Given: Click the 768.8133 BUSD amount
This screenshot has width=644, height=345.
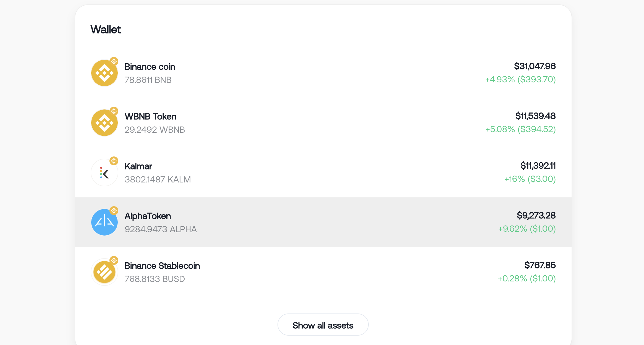Looking at the screenshot, I should [155, 279].
